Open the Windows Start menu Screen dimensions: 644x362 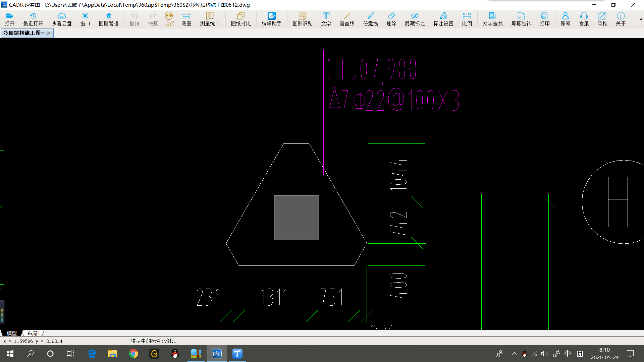click(x=10, y=354)
